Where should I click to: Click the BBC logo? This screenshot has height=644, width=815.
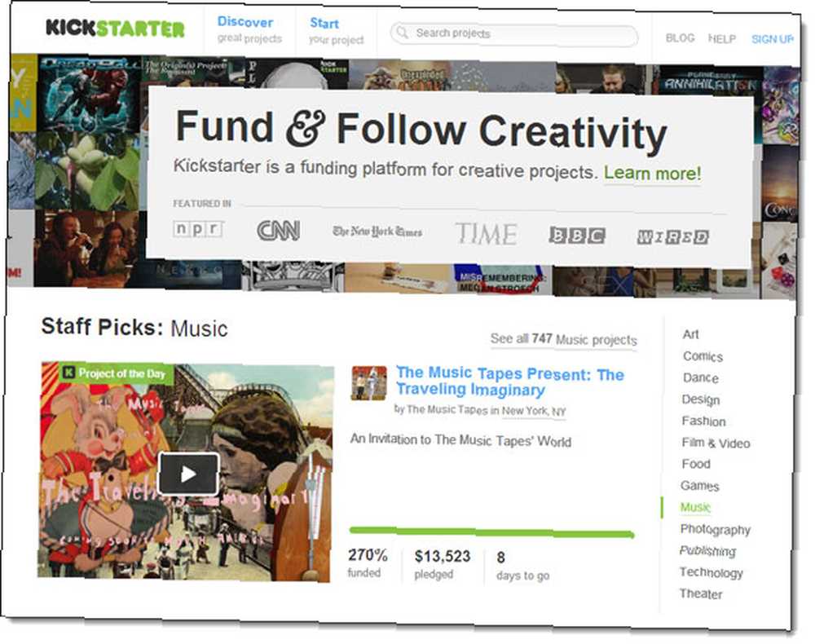pos(577,236)
